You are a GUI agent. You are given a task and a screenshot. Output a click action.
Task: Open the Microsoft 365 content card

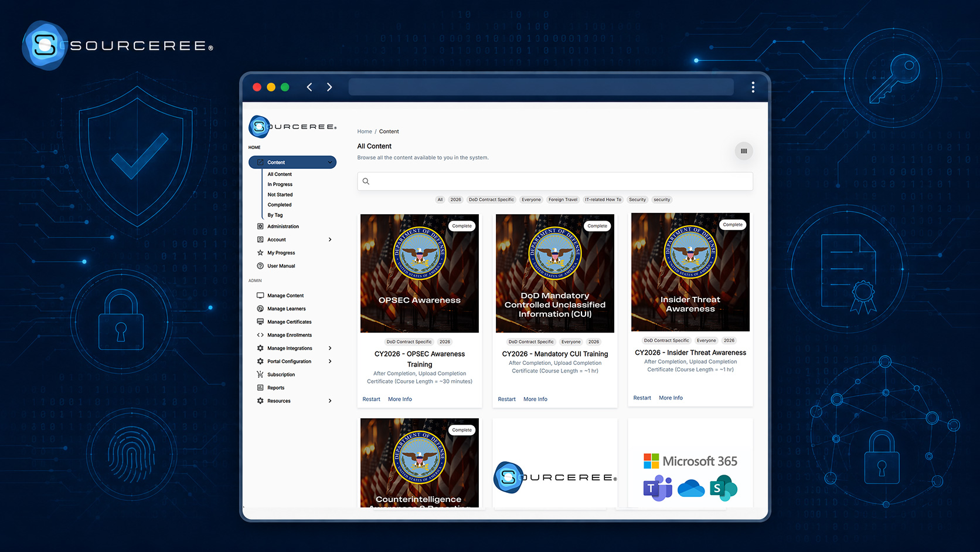point(690,463)
